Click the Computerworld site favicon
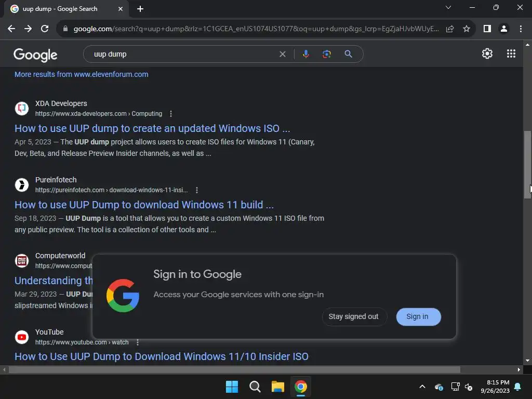The image size is (532, 399). tap(22, 261)
